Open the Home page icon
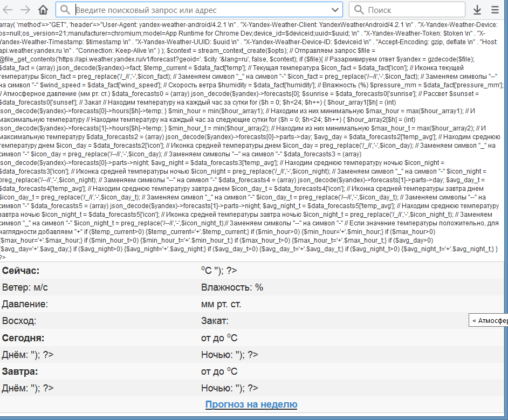 click(43, 10)
